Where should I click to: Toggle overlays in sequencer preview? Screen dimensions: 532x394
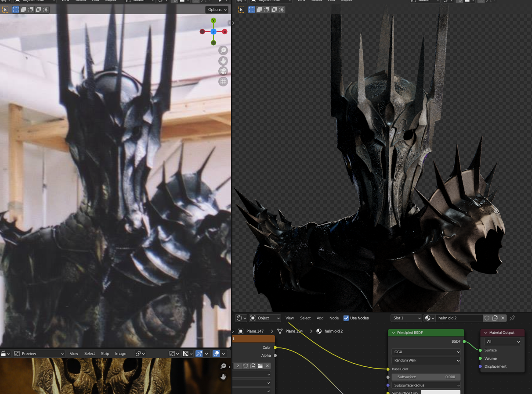coord(216,354)
